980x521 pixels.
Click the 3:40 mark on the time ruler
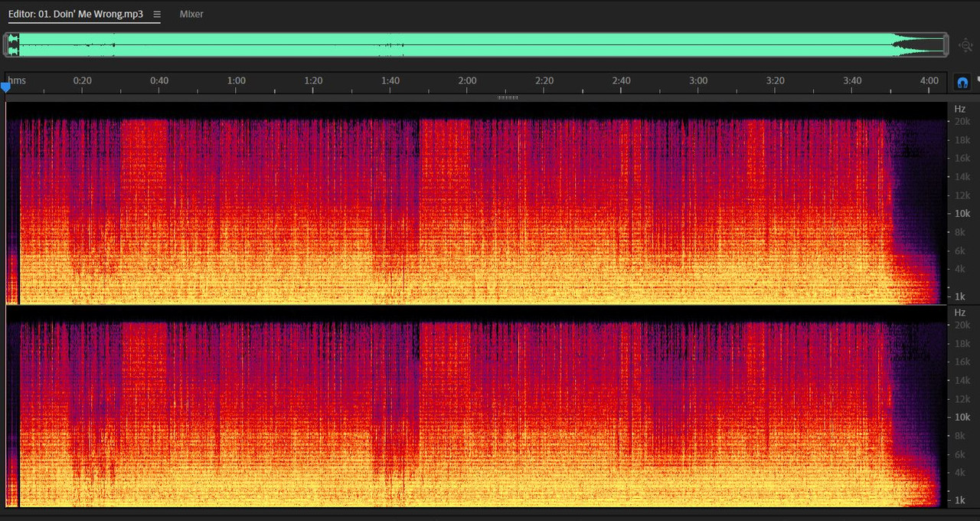852,80
